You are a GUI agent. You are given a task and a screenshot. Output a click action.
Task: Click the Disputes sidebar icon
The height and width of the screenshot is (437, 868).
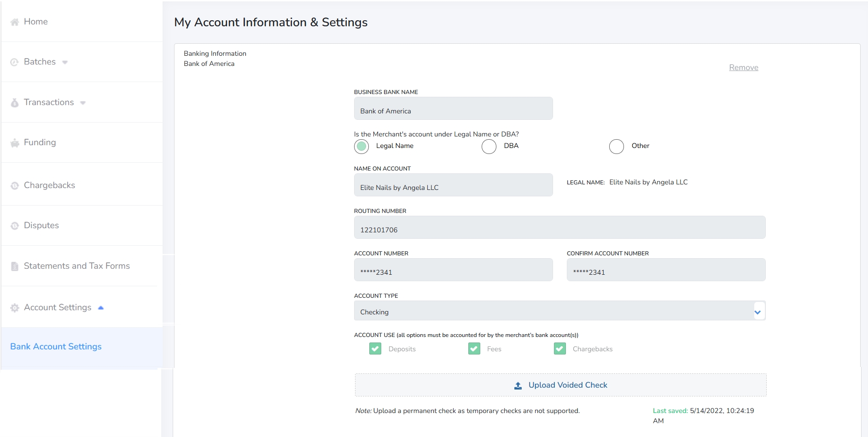point(15,226)
